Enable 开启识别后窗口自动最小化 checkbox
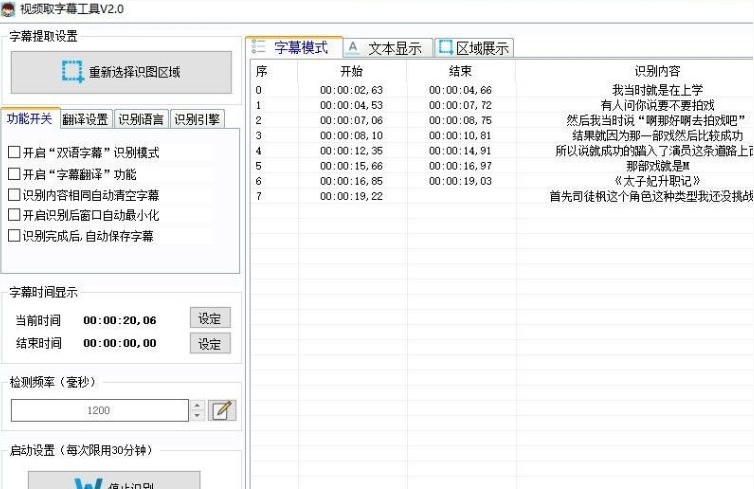The height and width of the screenshot is (489, 754). point(14,215)
